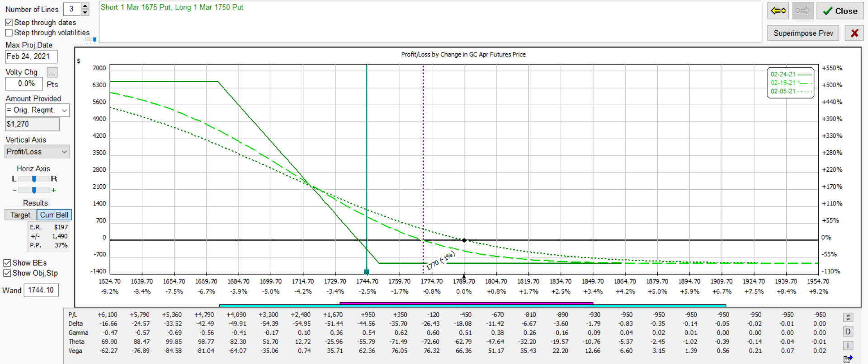This screenshot has height=364, width=868.
Task: Click the chart title Profit/Loss by Change
Action: (463, 55)
